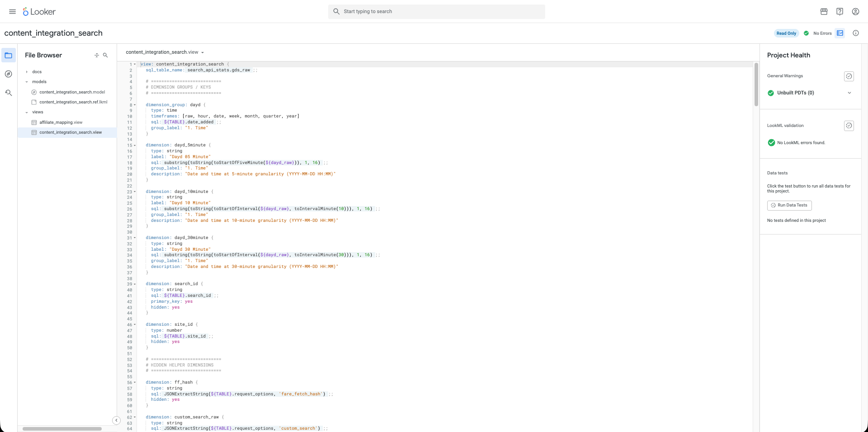Open the Looker Marketplace
The height and width of the screenshot is (432, 868).
pos(824,11)
